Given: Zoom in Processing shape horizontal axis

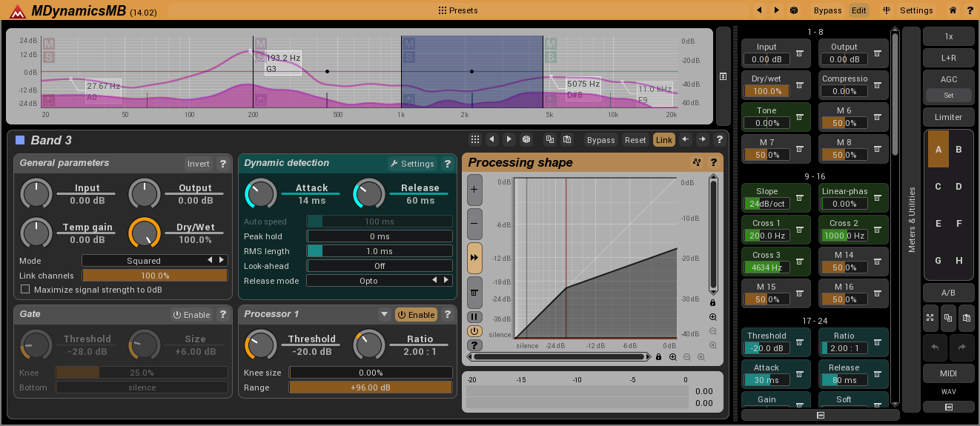Looking at the screenshot, I should (673, 357).
